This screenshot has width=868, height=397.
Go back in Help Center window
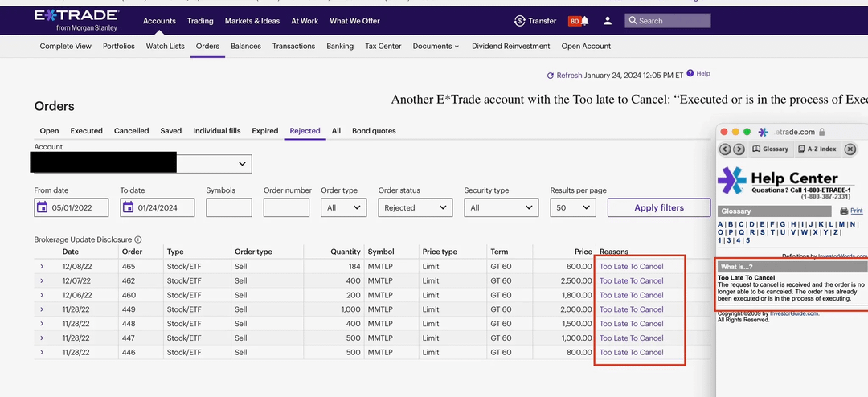[725, 149]
